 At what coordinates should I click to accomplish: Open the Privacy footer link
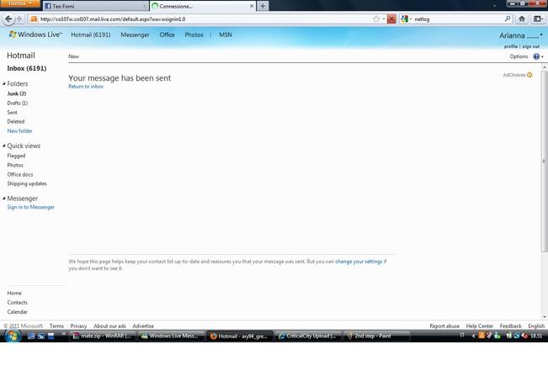click(78, 326)
